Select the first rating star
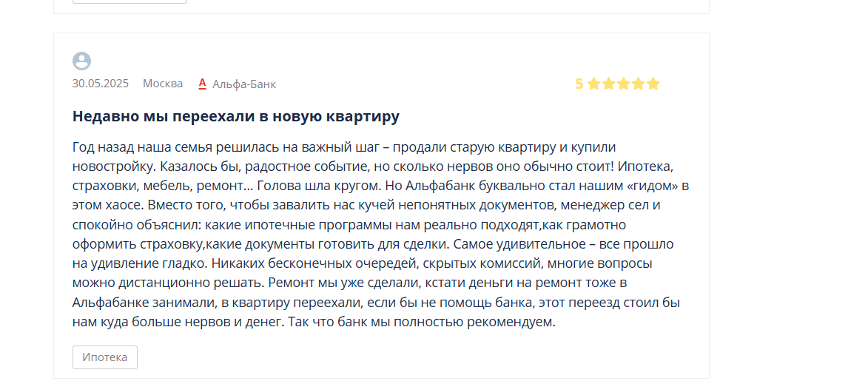The image size is (868, 384). click(x=594, y=84)
